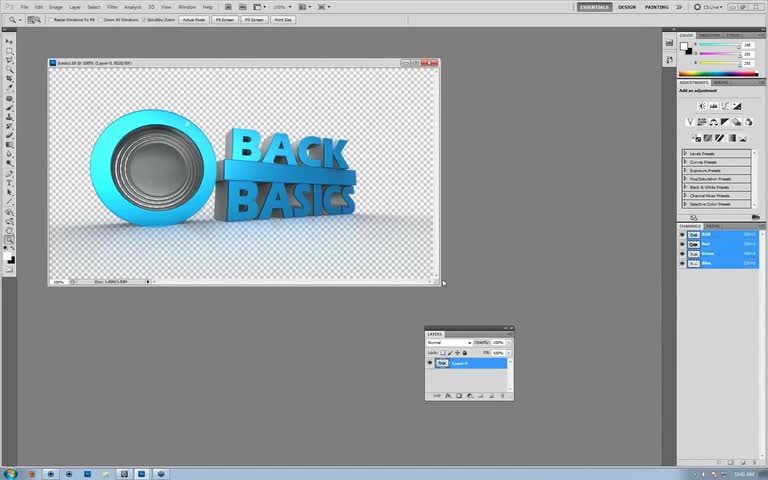
Task: Enable Resize Windows To Fit checkbox
Action: point(51,20)
